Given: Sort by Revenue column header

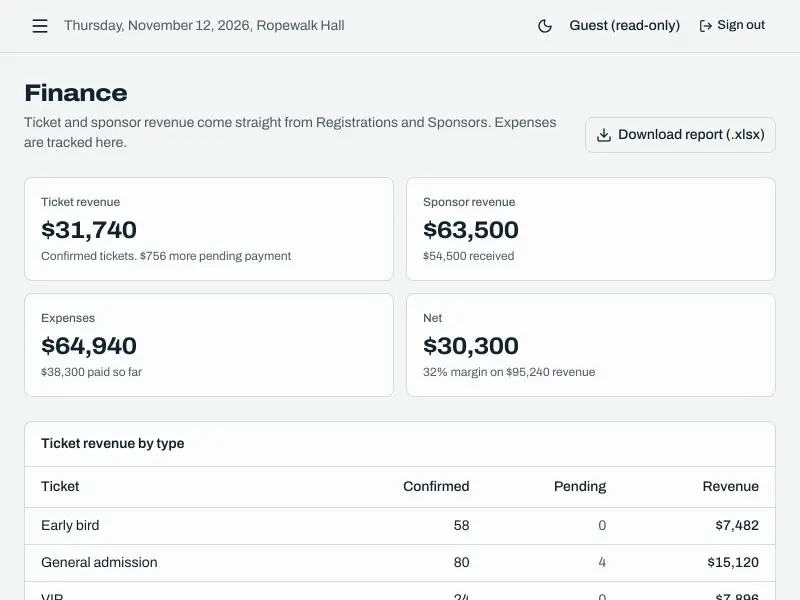Looking at the screenshot, I should (x=731, y=486).
